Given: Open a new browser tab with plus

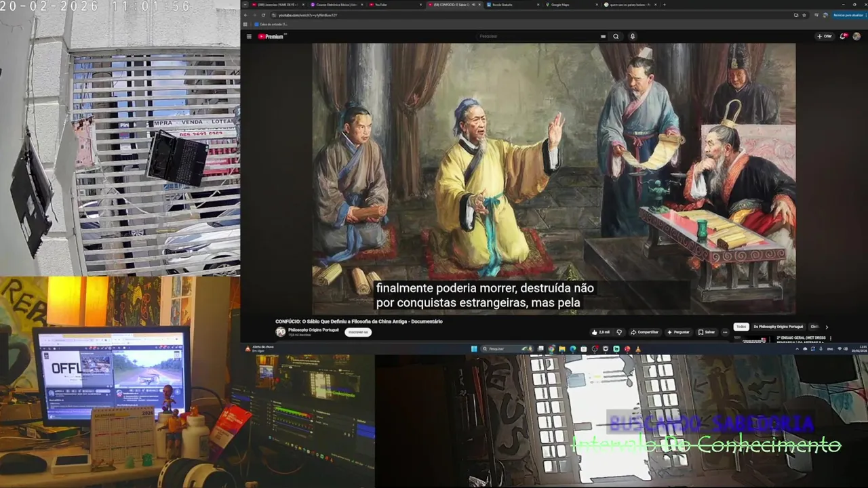Looking at the screenshot, I should [665, 5].
